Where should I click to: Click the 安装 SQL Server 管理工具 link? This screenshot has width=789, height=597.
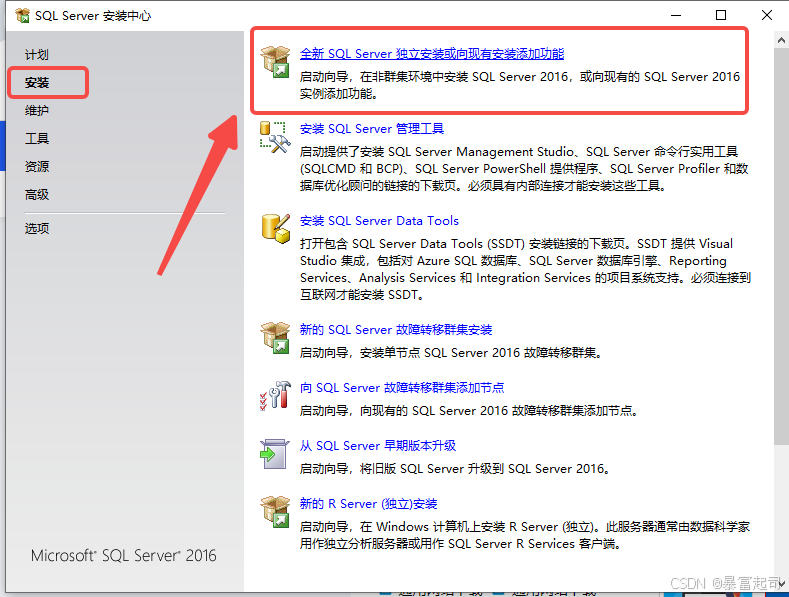tap(372, 129)
